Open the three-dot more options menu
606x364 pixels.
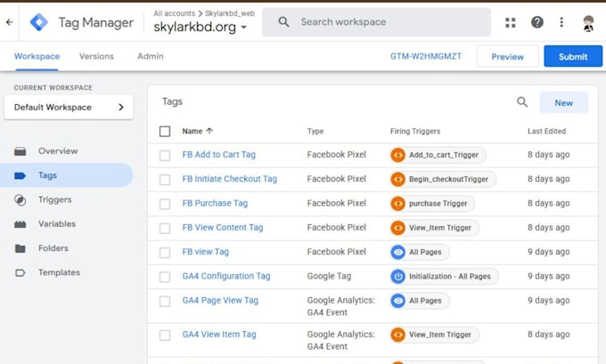tap(561, 22)
